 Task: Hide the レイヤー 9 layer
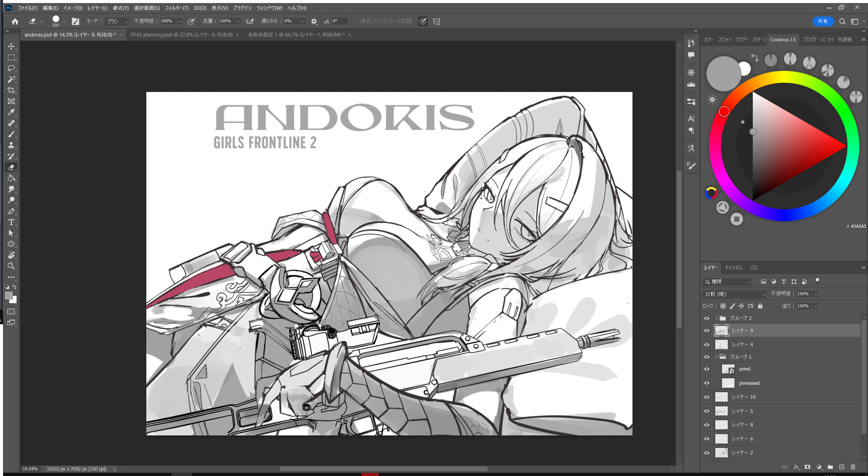coord(706,331)
